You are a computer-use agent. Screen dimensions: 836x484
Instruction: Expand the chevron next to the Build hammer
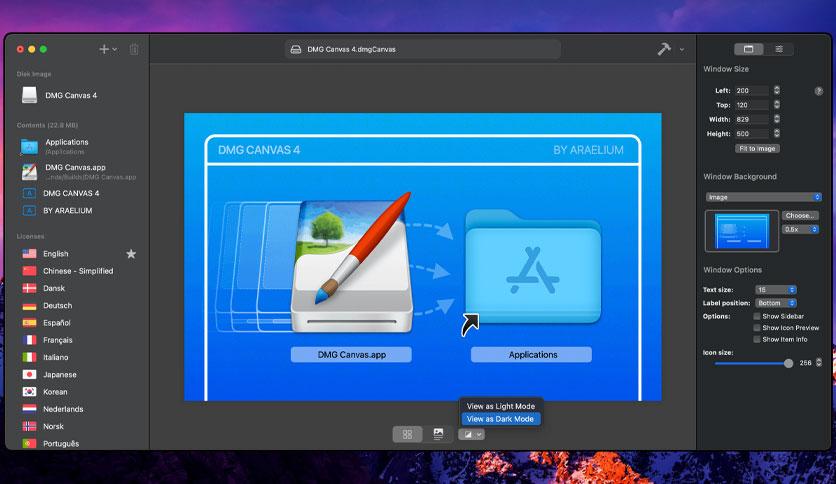pyautogui.click(x=681, y=50)
